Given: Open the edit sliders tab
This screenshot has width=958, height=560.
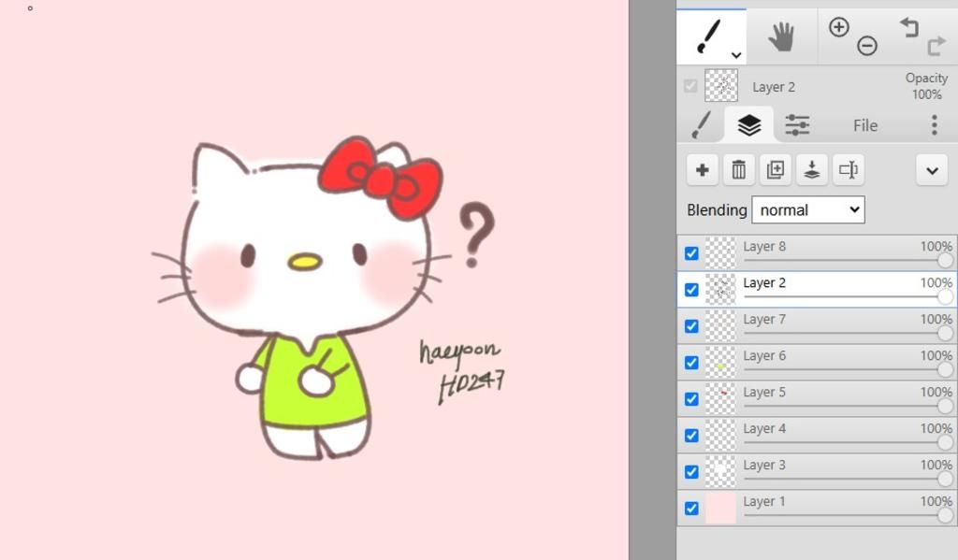Looking at the screenshot, I should click(x=797, y=125).
